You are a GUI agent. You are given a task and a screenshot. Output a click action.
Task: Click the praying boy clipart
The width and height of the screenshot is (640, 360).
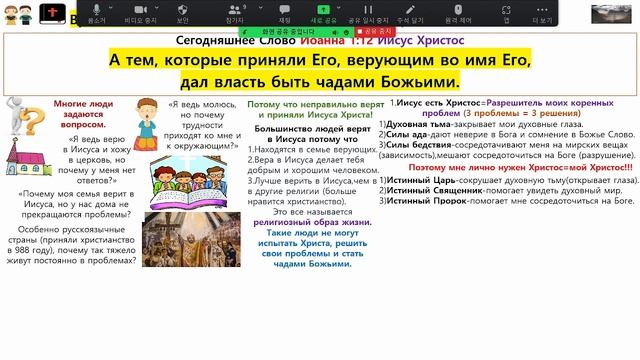click(x=146, y=124)
